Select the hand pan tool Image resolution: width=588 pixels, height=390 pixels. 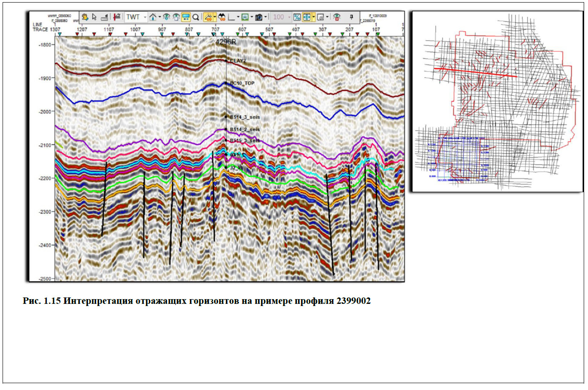click(85, 17)
